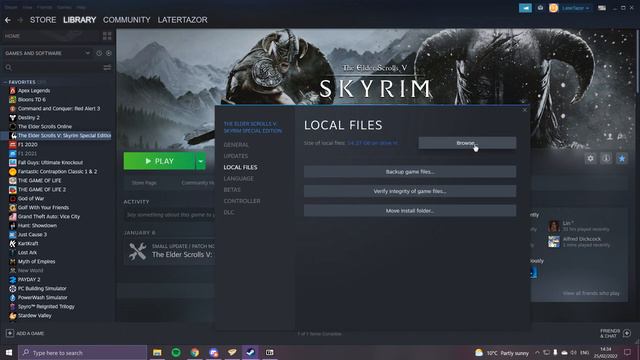The height and width of the screenshot is (360, 640).
Task: Open the blue announcements icon in the title bar
Action: pos(525,8)
